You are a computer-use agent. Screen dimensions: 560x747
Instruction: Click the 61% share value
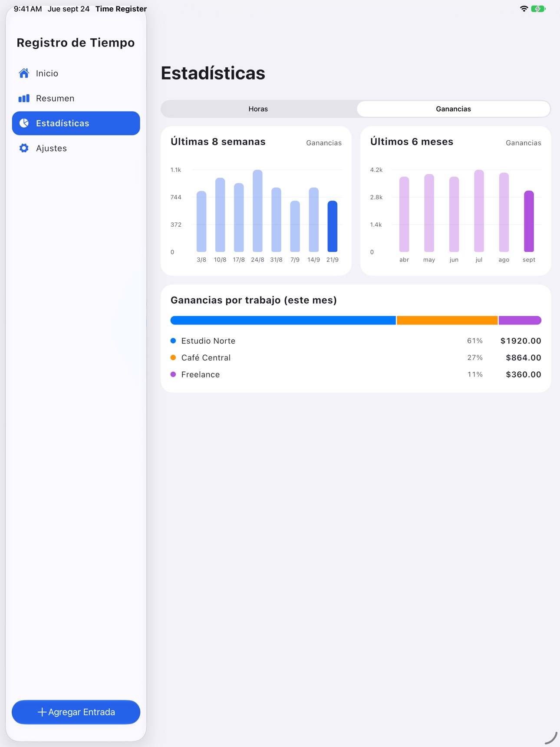(x=475, y=341)
